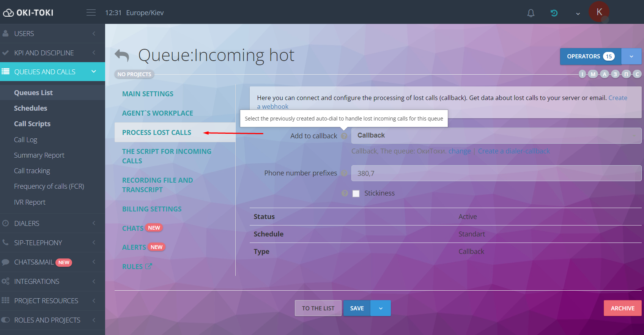Click the help icon next to Add to callback

click(x=344, y=136)
